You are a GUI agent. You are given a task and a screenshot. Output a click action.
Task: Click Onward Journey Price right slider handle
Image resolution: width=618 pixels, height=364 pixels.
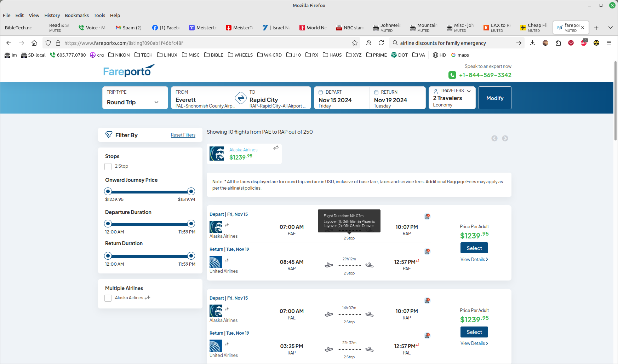191,191
